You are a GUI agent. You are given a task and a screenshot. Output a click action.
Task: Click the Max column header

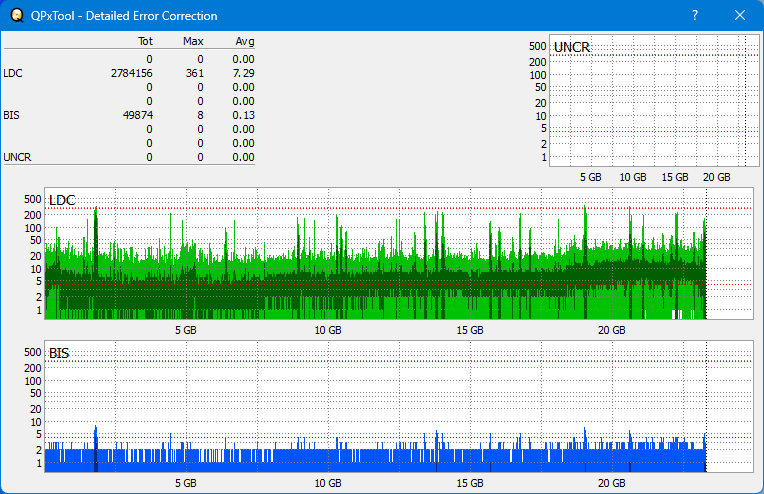[193, 41]
